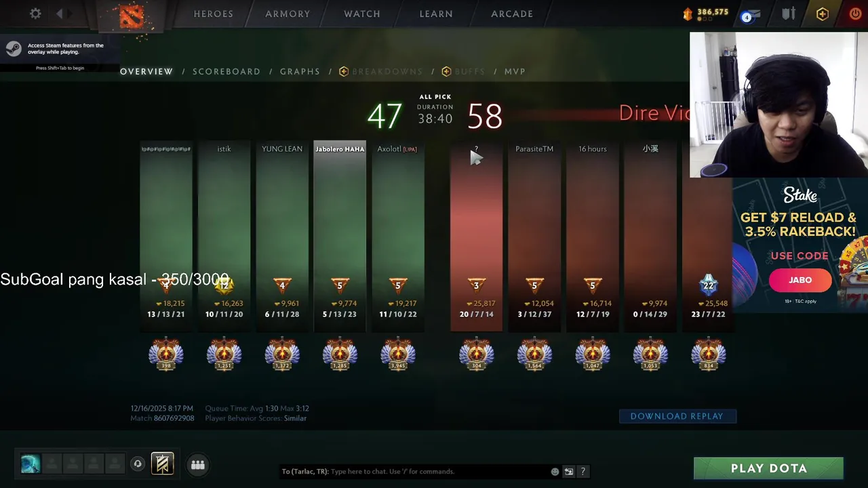
Task: Select player column 小溪
Action: point(650,237)
